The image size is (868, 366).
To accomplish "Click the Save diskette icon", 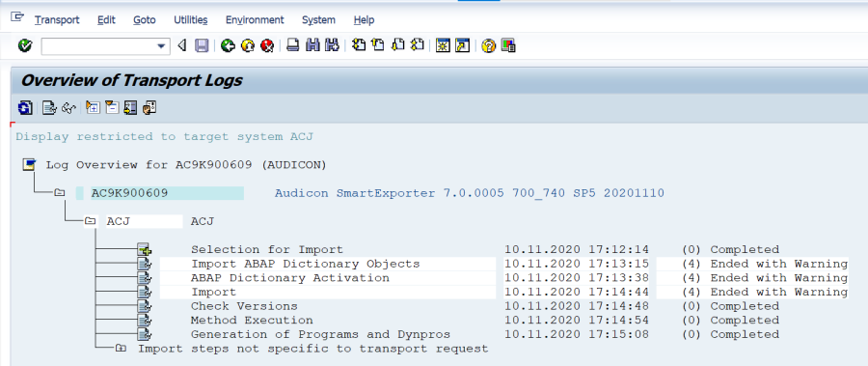I will click(x=202, y=45).
